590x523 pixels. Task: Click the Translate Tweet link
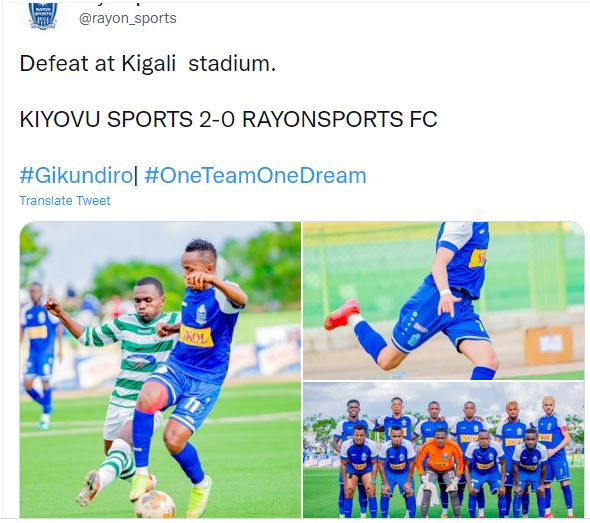click(65, 201)
